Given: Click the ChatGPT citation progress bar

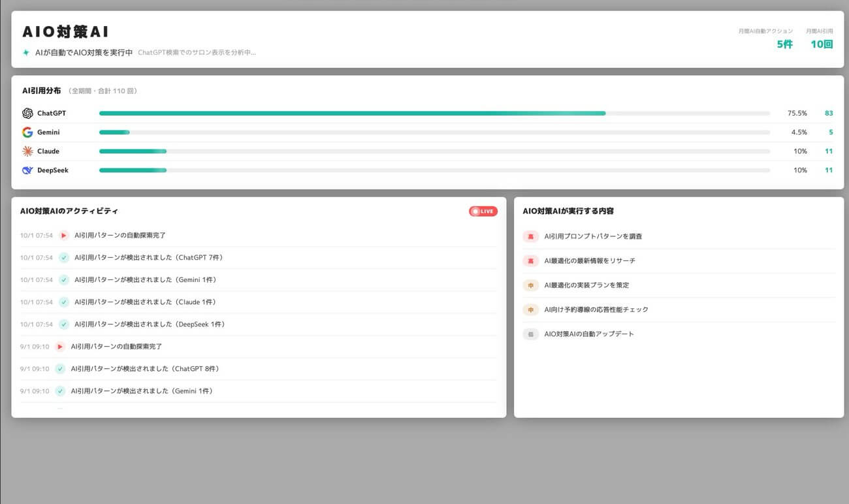Looking at the screenshot, I should (434, 113).
